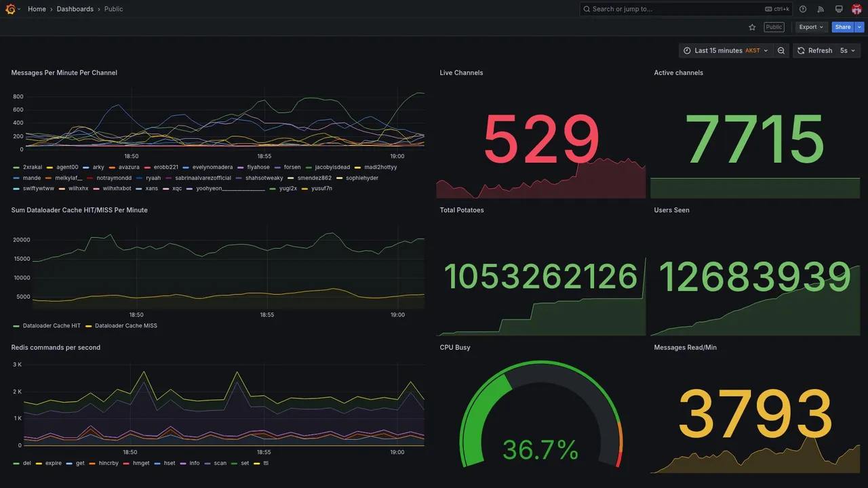Viewport: 868px width, 488px height.
Task: Open the Last 15 minutes time picker
Action: point(726,51)
